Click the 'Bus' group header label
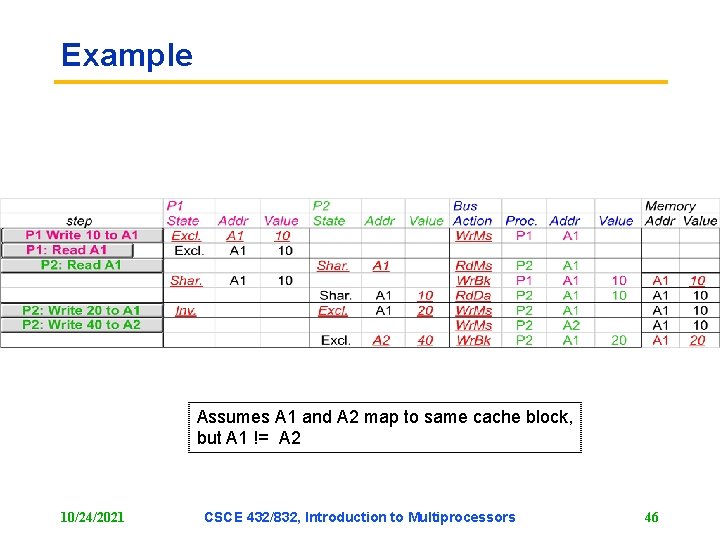 pyautogui.click(x=465, y=206)
